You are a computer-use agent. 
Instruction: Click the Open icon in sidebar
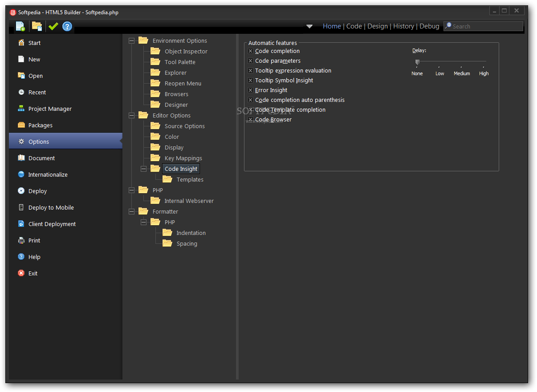(x=21, y=76)
